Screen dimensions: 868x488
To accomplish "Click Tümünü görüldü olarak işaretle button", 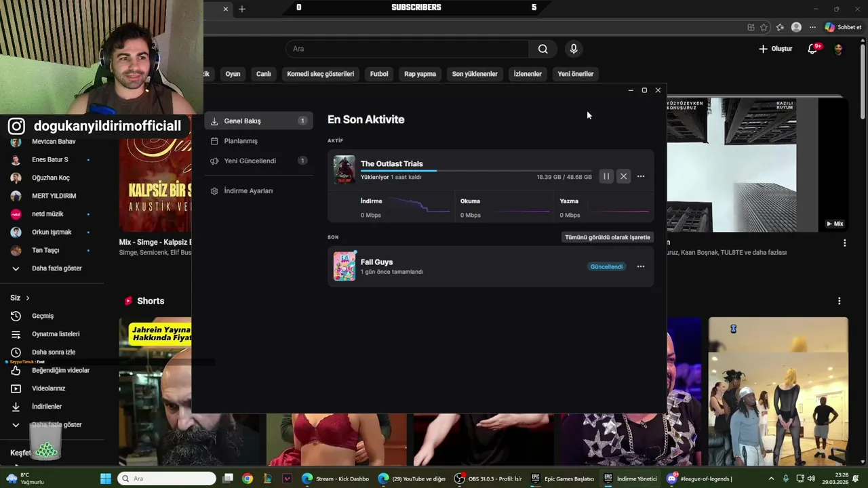I will pyautogui.click(x=608, y=237).
